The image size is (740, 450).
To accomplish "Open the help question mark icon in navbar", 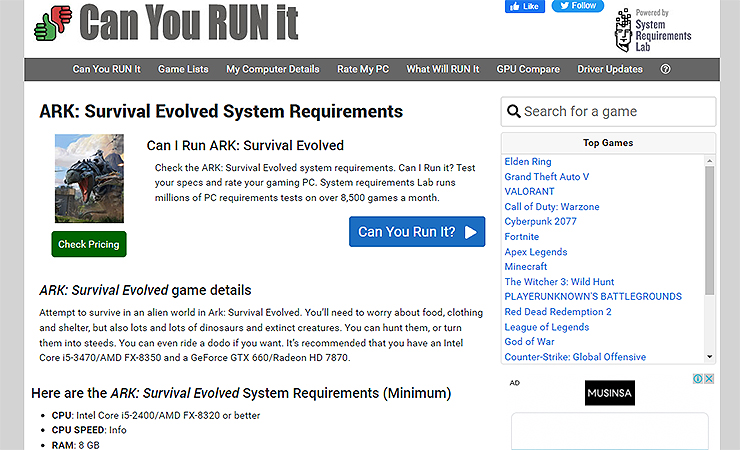I will tap(665, 69).
